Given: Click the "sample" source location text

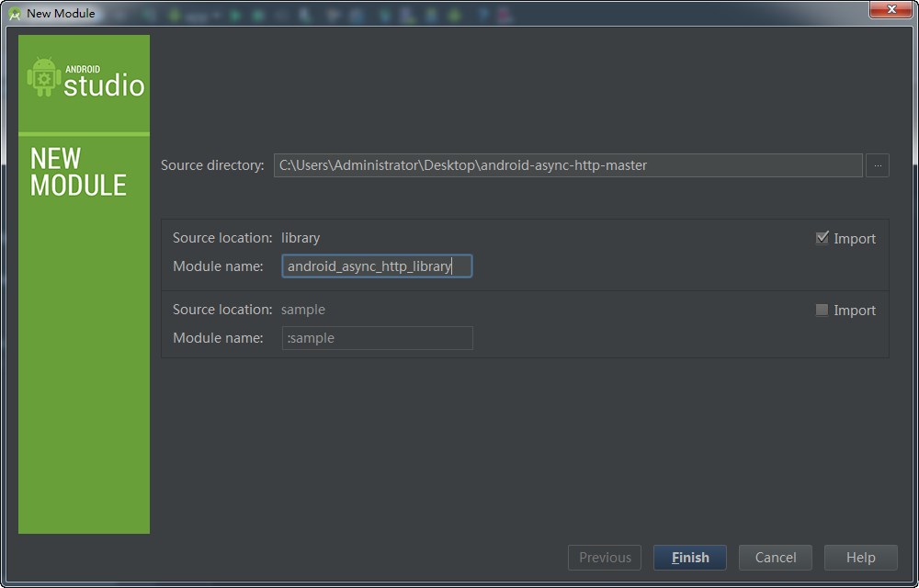Looking at the screenshot, I should click(x=303, y=310).
